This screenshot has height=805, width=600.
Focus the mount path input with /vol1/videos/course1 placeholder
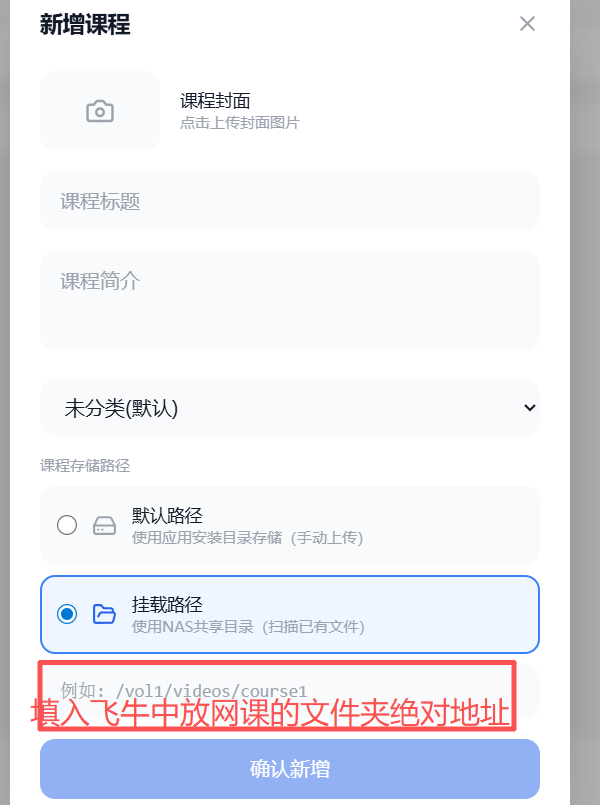290,691
